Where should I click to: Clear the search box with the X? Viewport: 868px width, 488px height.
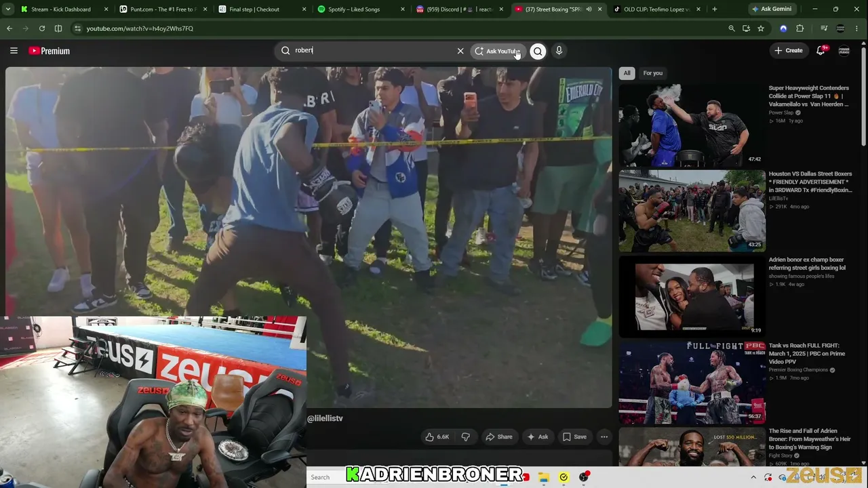tap(460, 51)
